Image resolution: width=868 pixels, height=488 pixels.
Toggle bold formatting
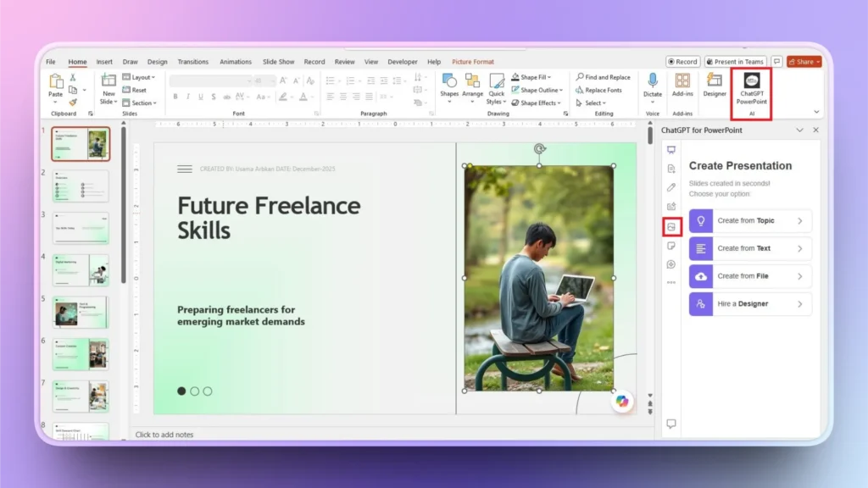(175, 97)
